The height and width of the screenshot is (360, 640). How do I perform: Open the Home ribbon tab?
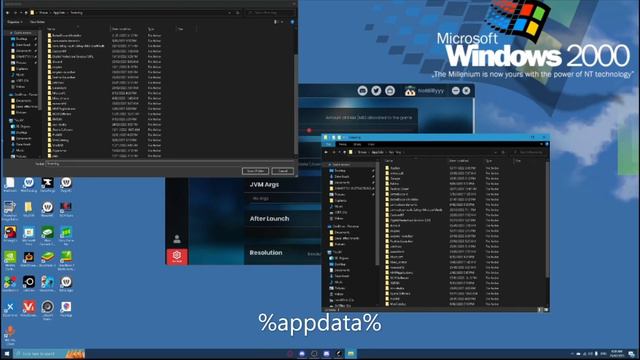342,144
